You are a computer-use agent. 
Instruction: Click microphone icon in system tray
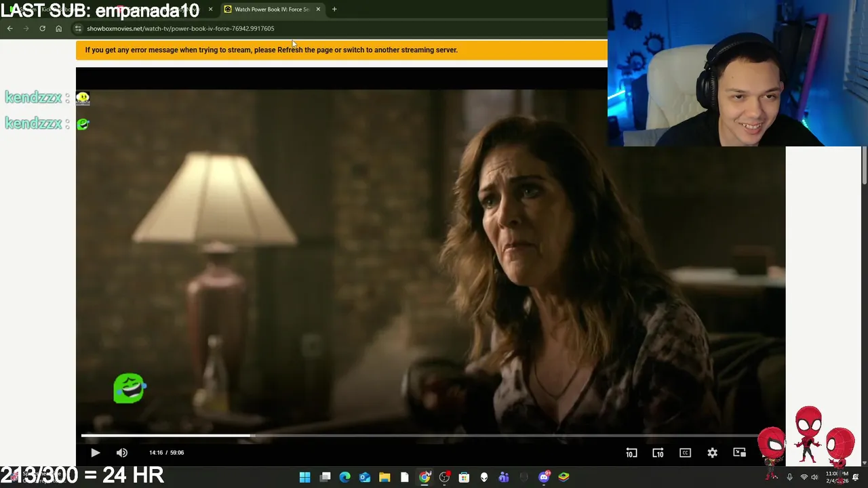[x=789, y=477]
